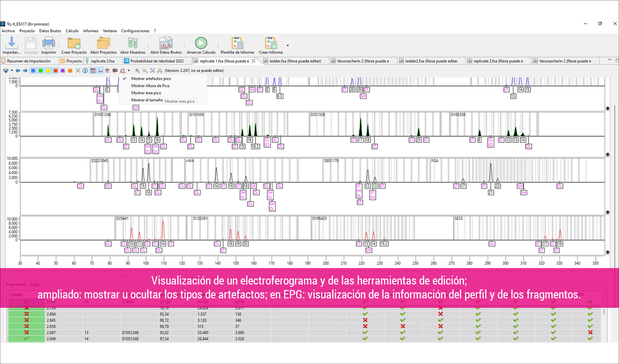Switch to Resumen de Importación tab

28,61
